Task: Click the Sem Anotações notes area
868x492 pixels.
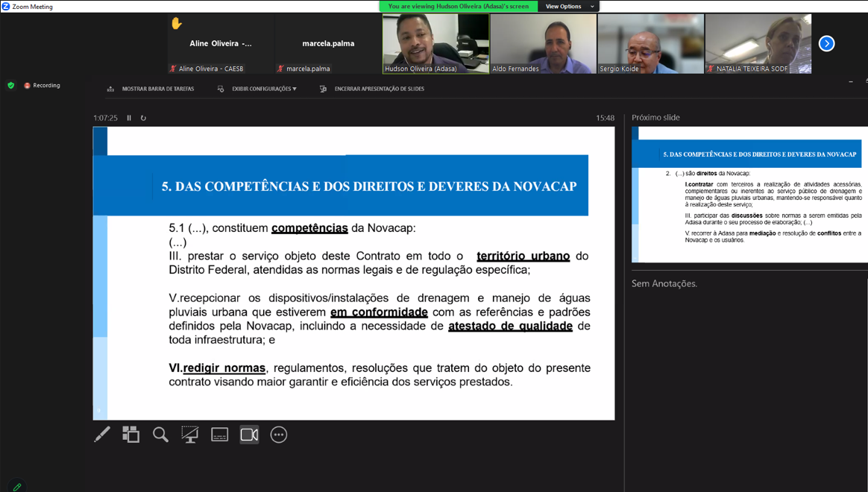Action: coord(664,283)
